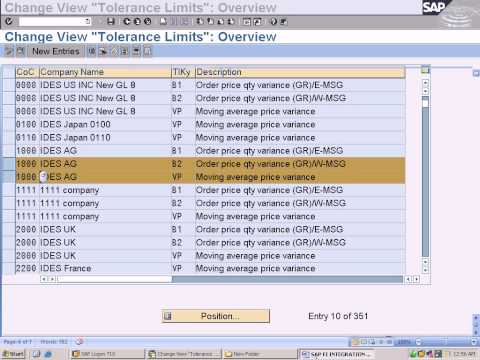
Task: Toggle row selector for 2000 IDES UK B2
Action: (x=9, y=243)
